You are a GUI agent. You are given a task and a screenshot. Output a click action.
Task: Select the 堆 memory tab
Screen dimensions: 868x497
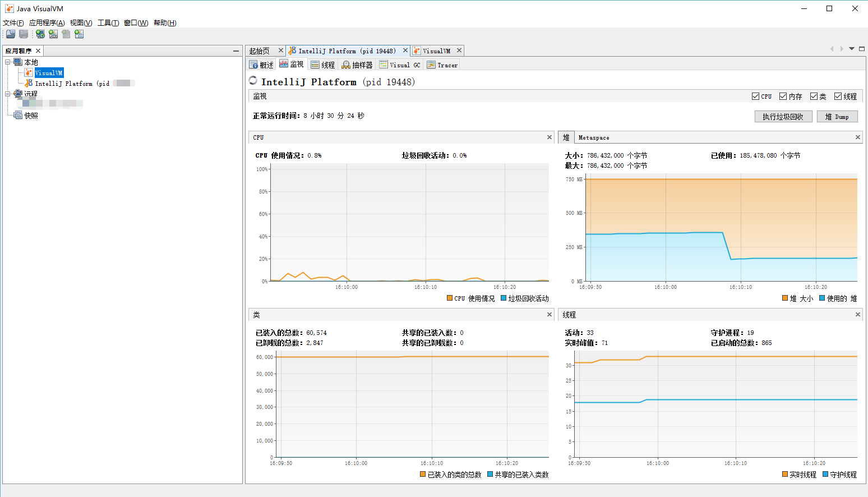click(566, 137)
